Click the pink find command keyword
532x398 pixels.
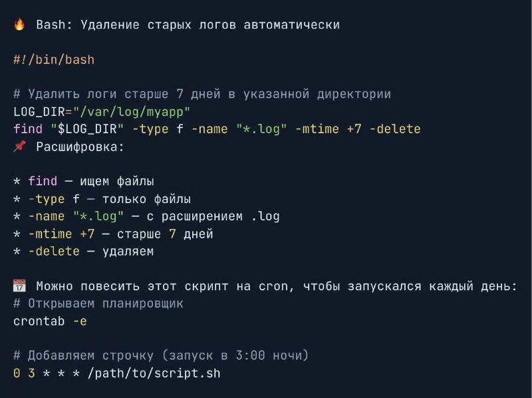(28, 128)
